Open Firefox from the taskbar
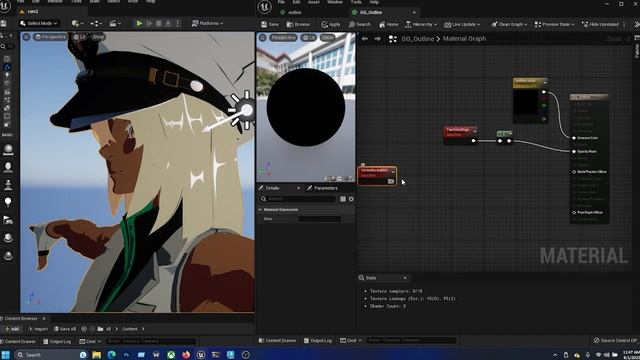640x360 pixels. click(186, 355)
